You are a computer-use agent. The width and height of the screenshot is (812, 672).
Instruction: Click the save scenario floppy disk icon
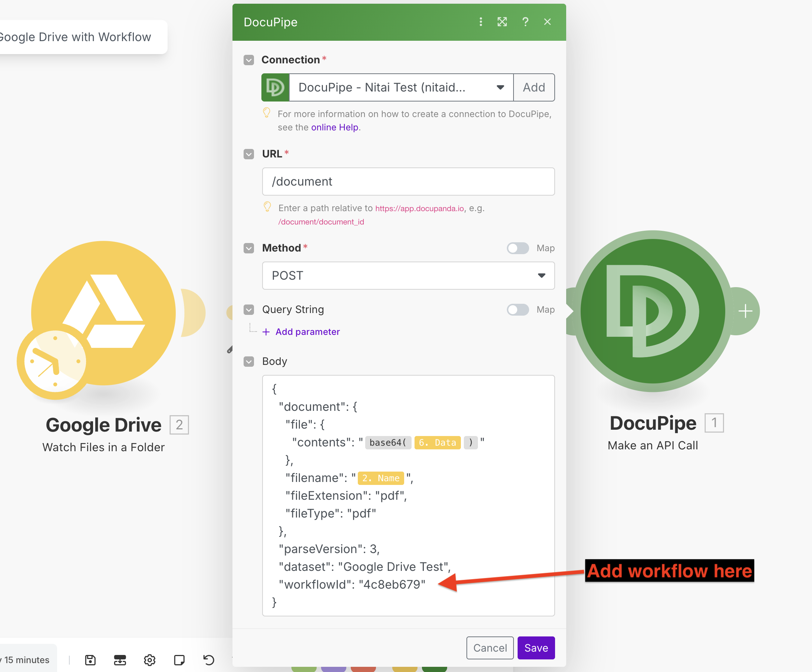(x=90, y=660)
